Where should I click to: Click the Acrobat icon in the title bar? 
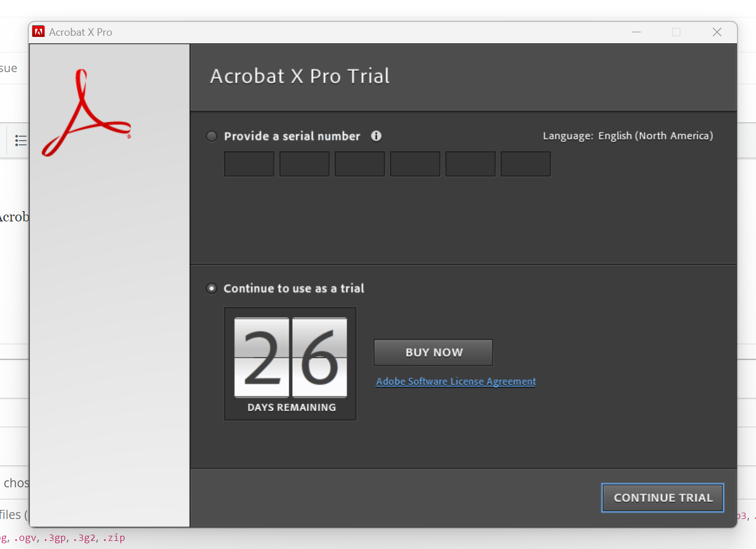(39, 32)
